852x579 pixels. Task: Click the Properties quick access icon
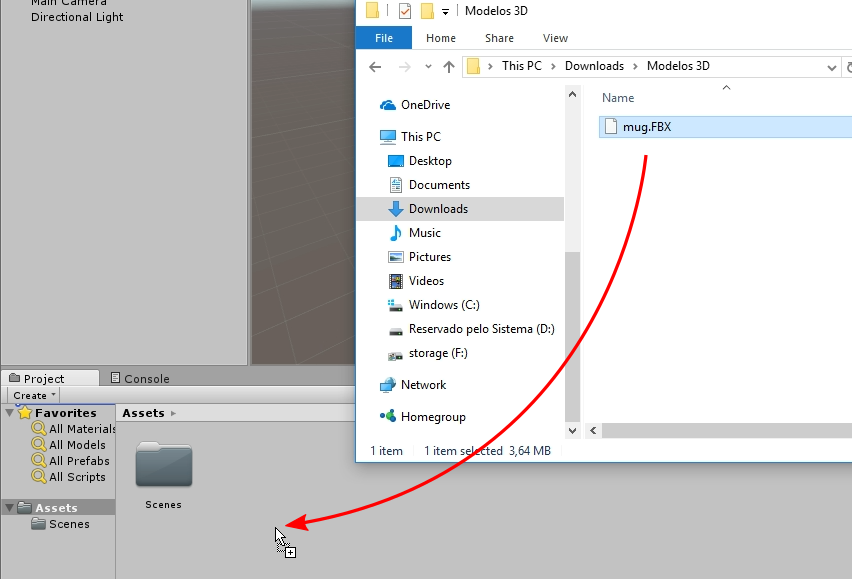pyautogui.click(x=405, y=11)
